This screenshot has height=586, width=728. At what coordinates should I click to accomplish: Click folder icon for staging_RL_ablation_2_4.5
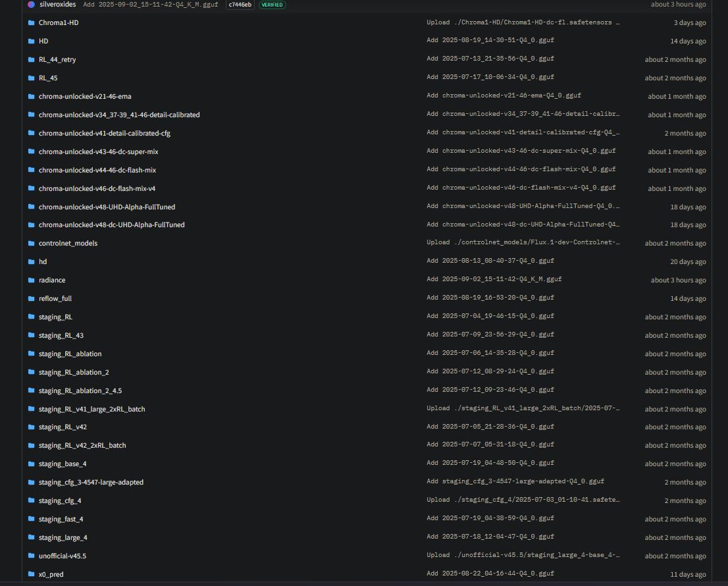click(x=31, y=390)
